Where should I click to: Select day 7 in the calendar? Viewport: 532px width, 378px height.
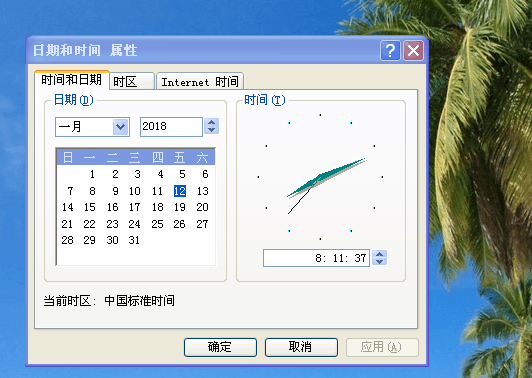[x=70, y=191]
